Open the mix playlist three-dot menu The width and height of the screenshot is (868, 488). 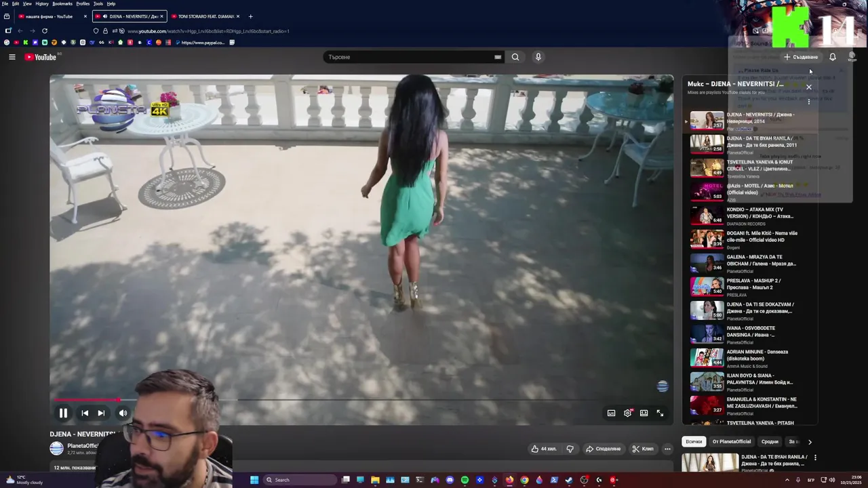click(808, 102)
